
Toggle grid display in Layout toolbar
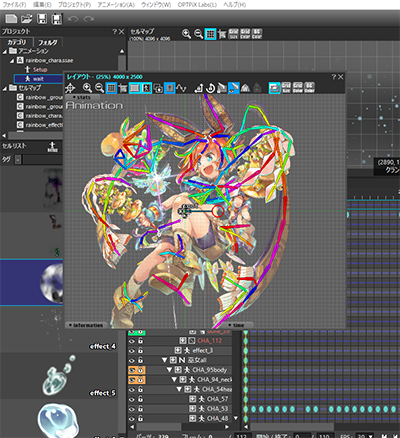click(111, 88)
